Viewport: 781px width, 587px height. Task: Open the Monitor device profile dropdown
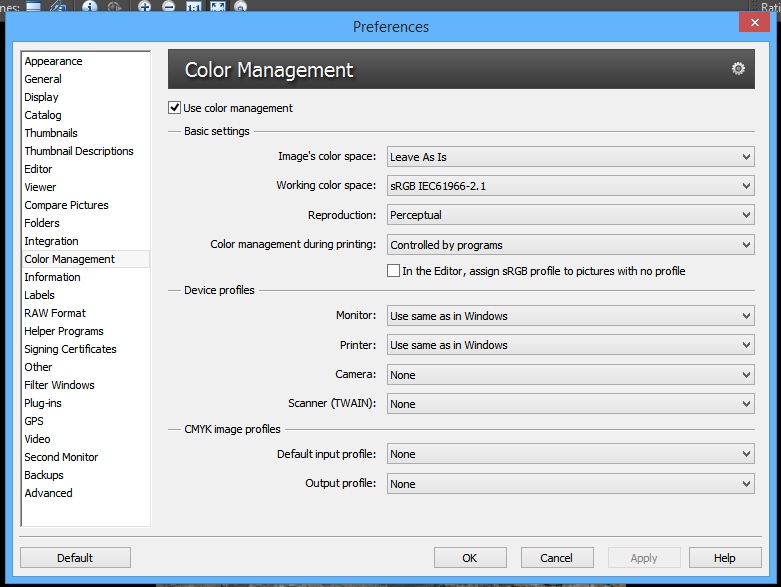pyautogui.click(x=570, y=316)
